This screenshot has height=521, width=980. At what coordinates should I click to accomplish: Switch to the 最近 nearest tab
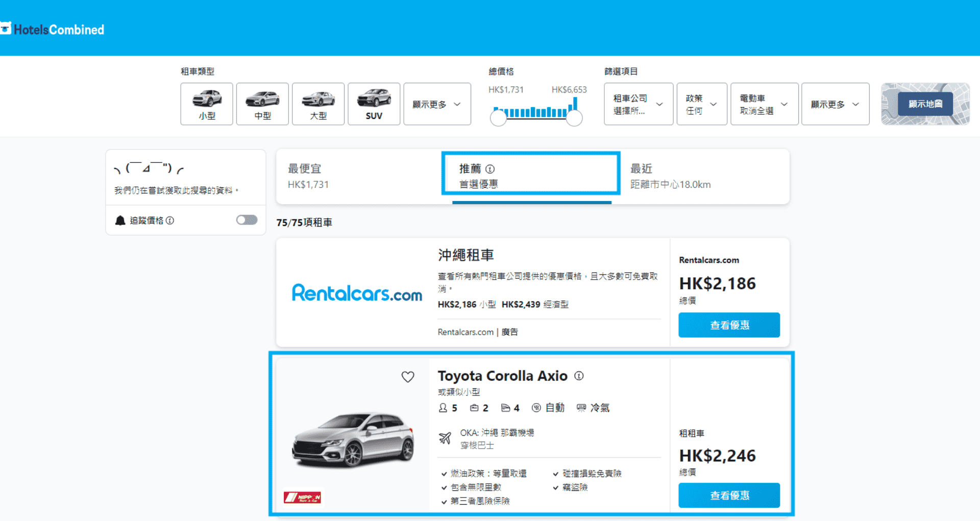pyautogui.click(x=704, y=177)
